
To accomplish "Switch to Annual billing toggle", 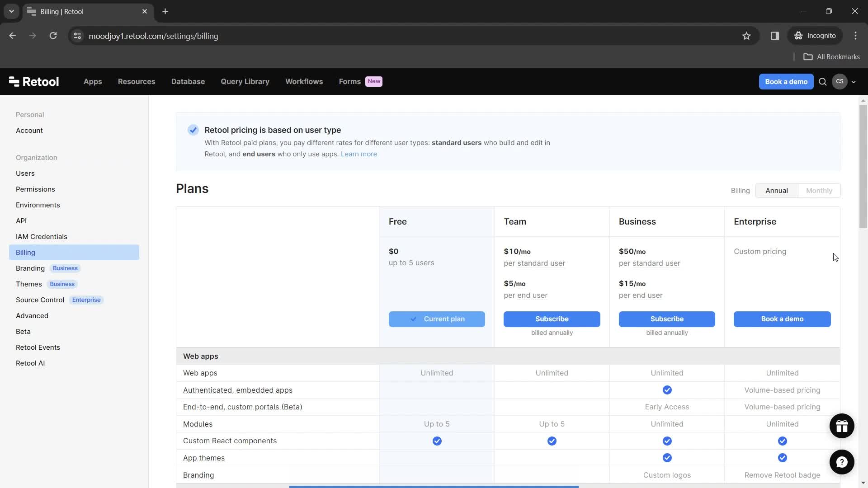I will 777,190.
